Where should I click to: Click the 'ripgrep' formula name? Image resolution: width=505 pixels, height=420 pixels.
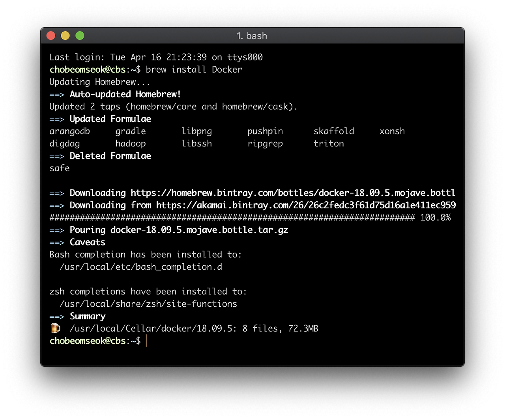pyautogui.click(x=265, y=144)
